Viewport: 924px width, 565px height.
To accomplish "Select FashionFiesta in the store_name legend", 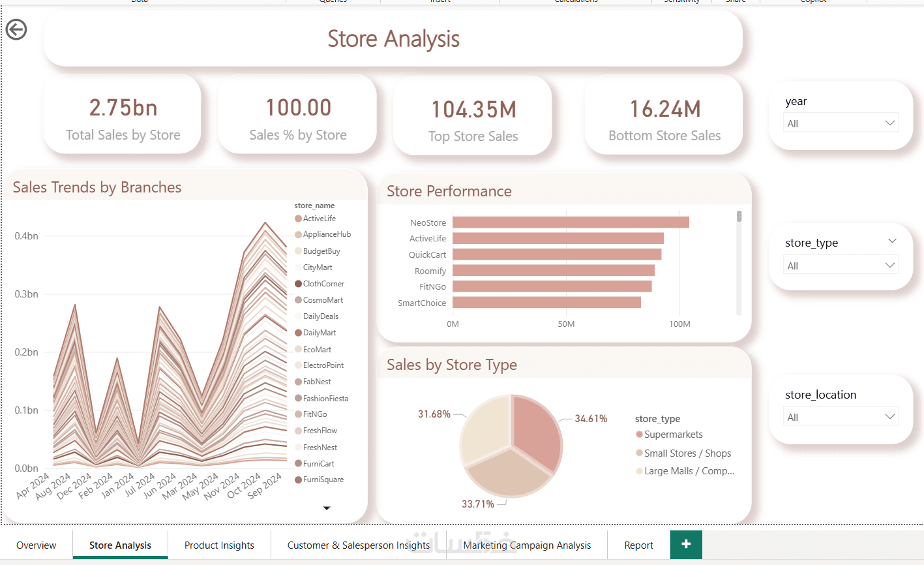I will 325,399.
